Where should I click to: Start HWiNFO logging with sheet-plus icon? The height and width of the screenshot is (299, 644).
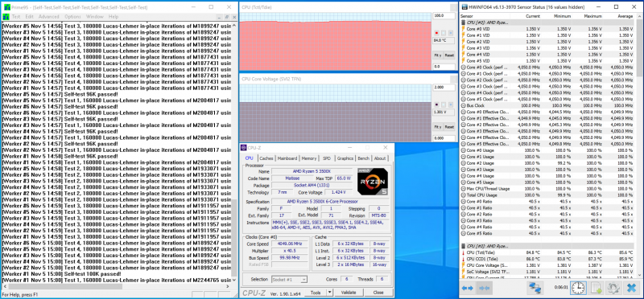tap(596, 289)
